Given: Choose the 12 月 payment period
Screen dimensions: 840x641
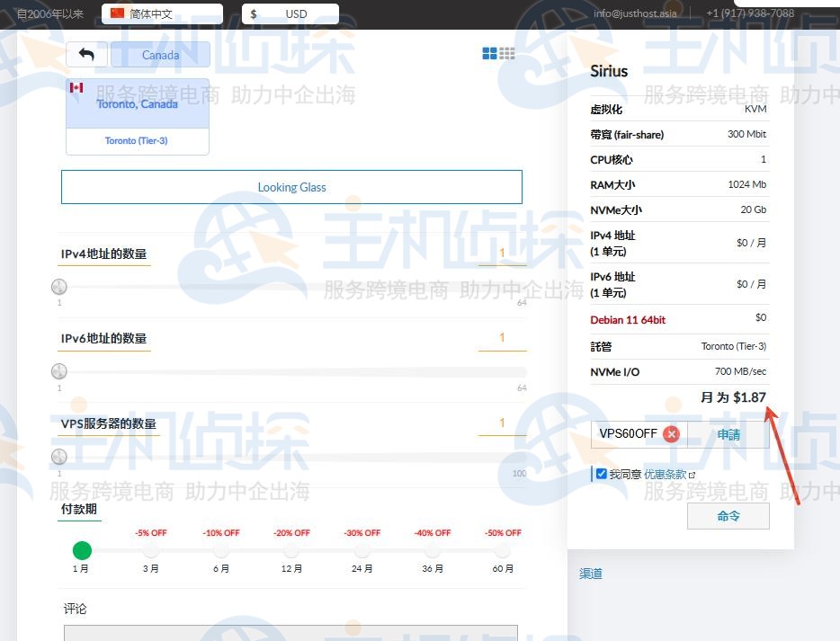Looking at the screenshot, I should point(291,550).
